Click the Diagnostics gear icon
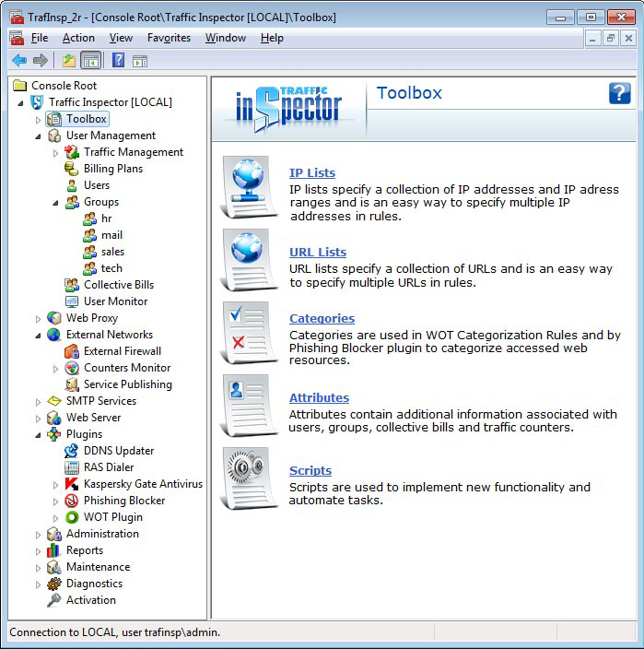Viewport: 644px width, 649px height. [53, 584]
